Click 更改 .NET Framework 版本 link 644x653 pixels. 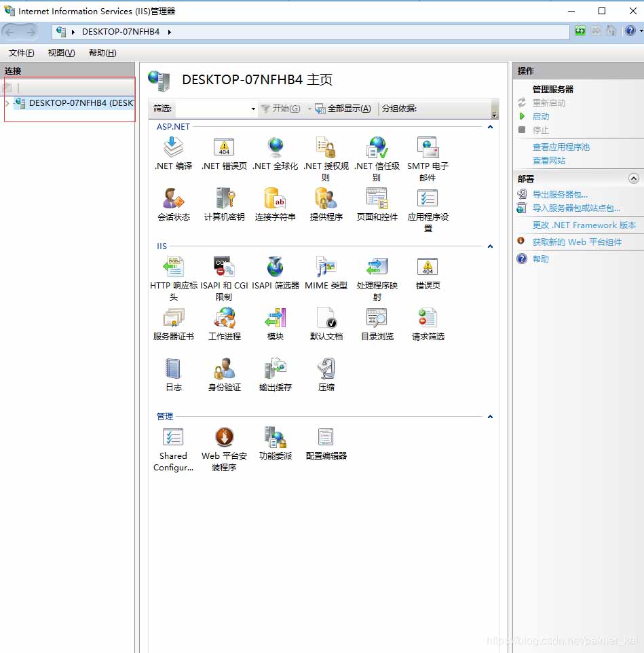tap(584, 225)
